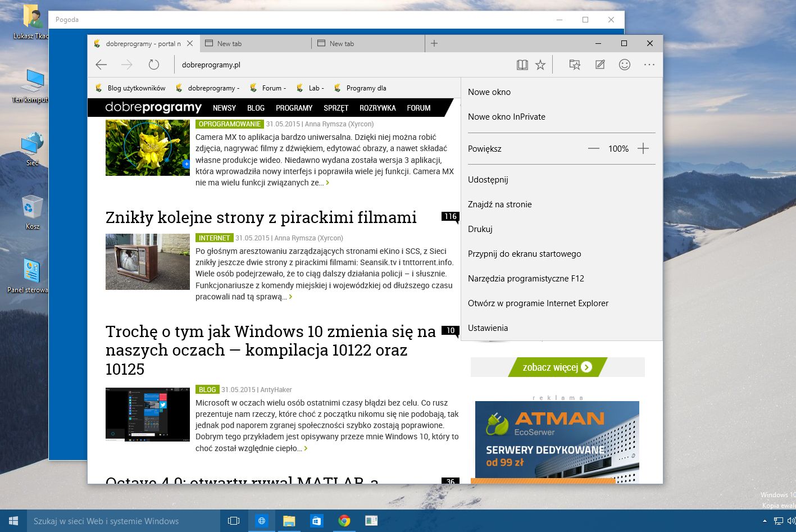
Task: Switch to the second New tab
Action: coord(367,43)
